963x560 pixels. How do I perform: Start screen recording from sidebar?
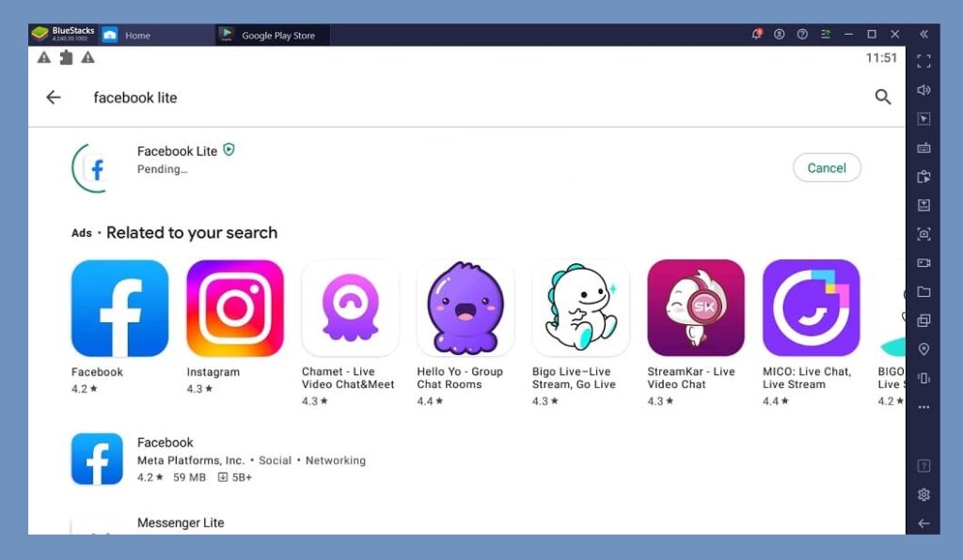click(924, 262)
